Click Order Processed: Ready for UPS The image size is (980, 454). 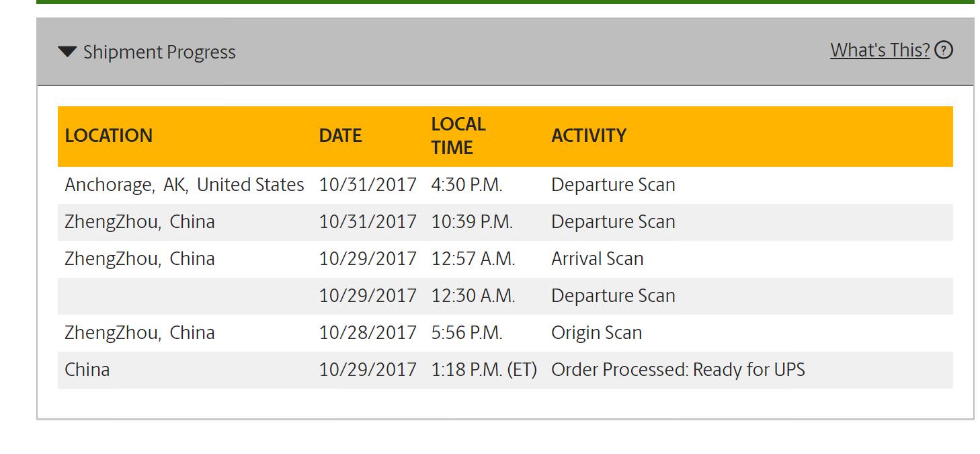678,370
